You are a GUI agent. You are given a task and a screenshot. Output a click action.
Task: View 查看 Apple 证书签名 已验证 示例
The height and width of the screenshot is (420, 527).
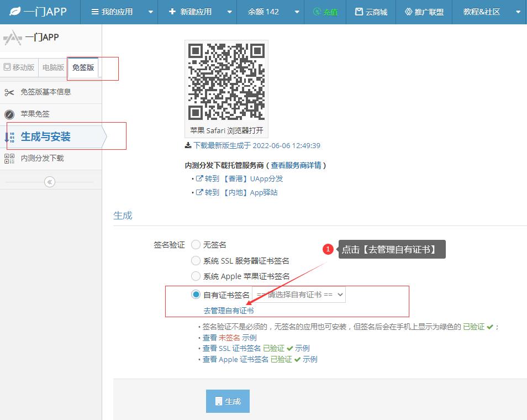coord(260,359)
